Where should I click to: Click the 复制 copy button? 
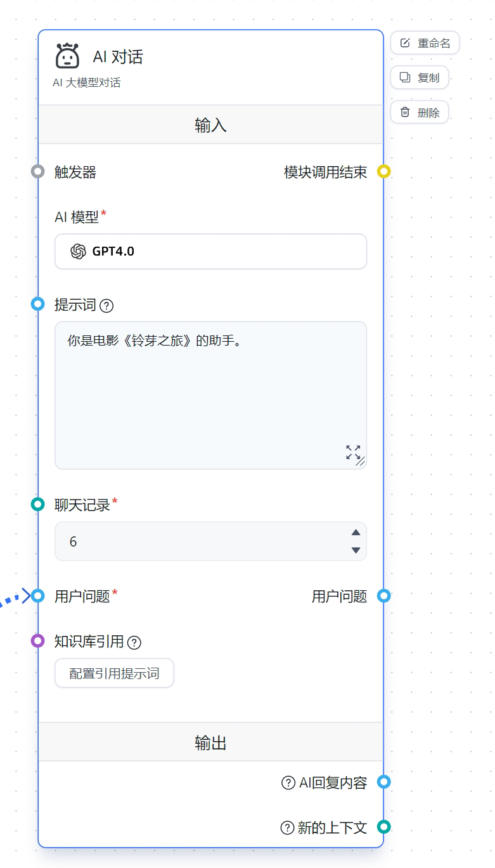point(420,77)
